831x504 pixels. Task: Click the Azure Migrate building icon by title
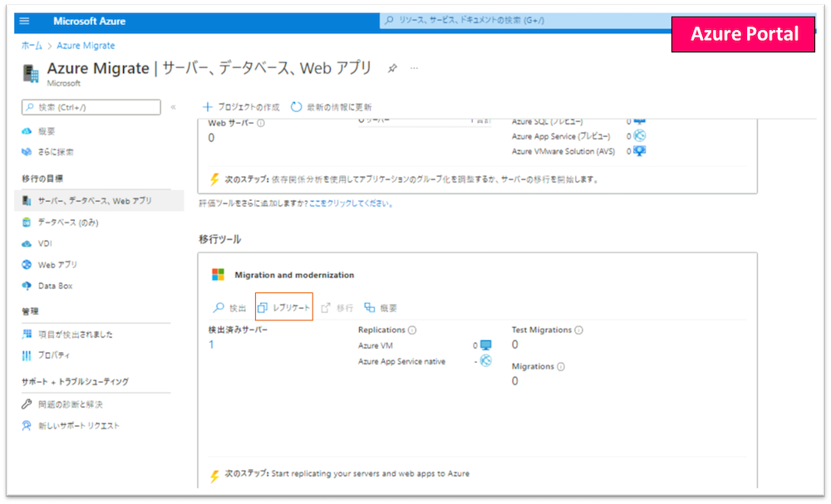[x=32, y=73]
